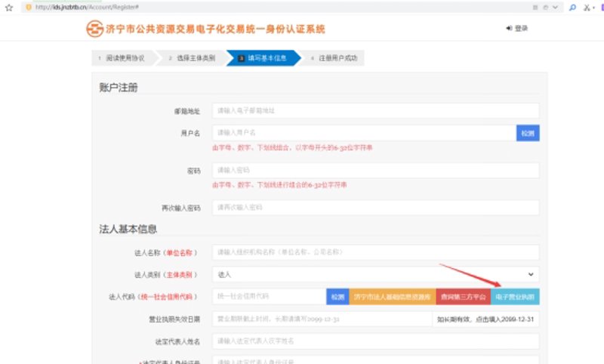The height and width of the screenshot is (364, 604).
Task: Click the blue 检测 button for credit code
Action: [x=337, y=297]
